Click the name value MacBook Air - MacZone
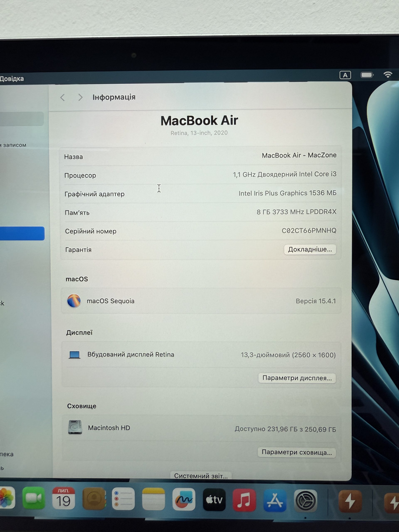 click(299, 155)
